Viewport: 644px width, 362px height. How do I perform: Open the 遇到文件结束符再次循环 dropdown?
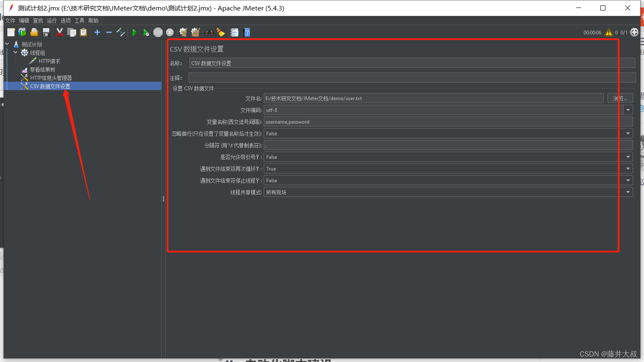click(x=448, y=169)
